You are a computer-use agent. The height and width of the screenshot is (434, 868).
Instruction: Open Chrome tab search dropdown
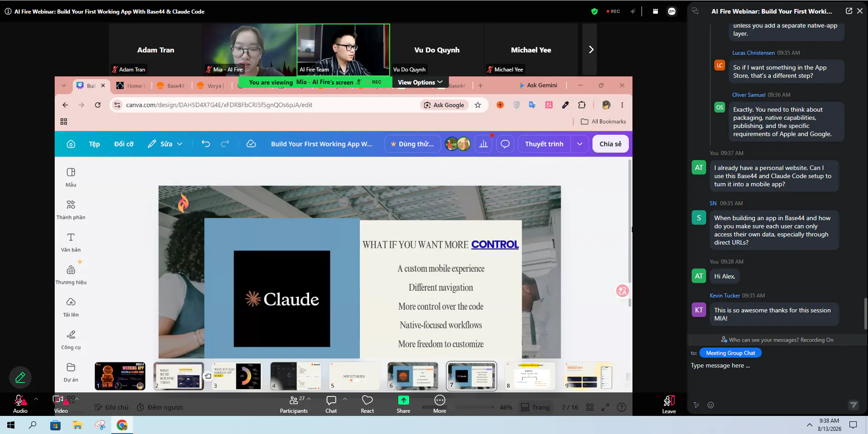point(64,85)
